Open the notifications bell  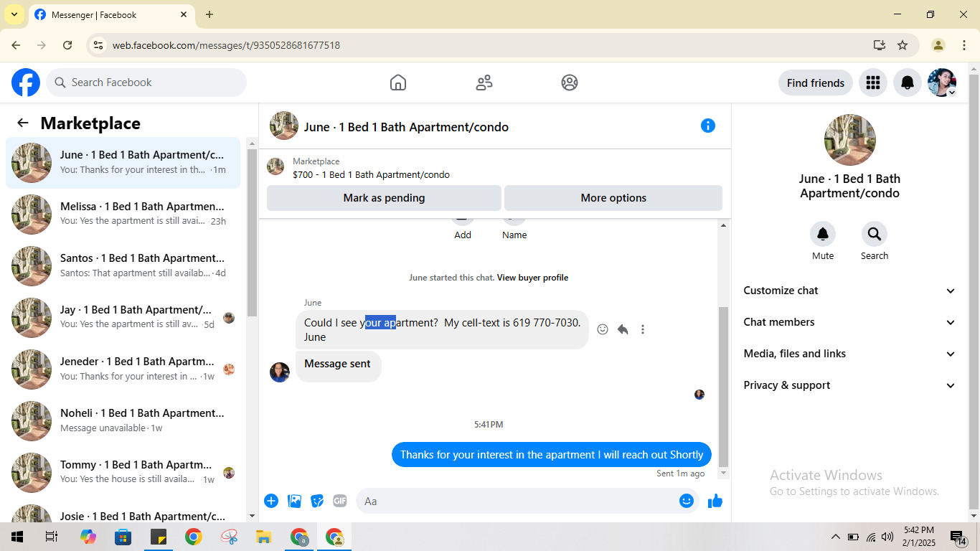(x=908, y=83)
